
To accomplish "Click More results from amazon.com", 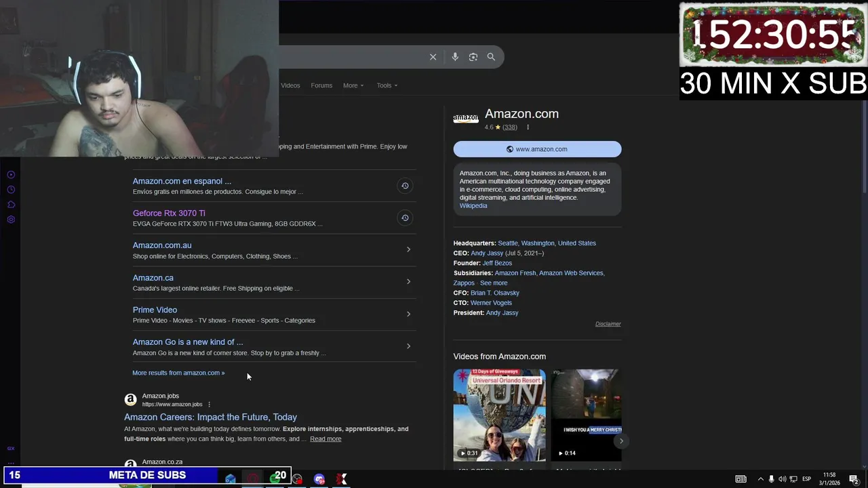I will (x=178, y=373).
